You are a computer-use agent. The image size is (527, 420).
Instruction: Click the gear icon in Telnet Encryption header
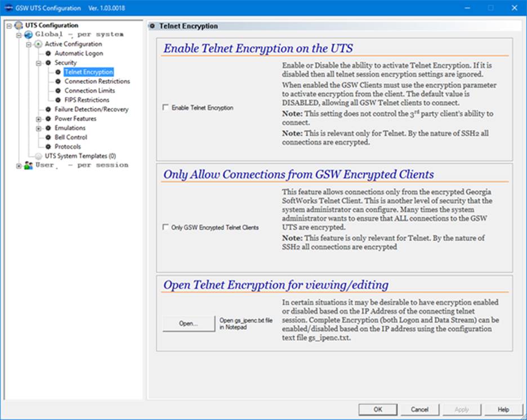point(152,26)
